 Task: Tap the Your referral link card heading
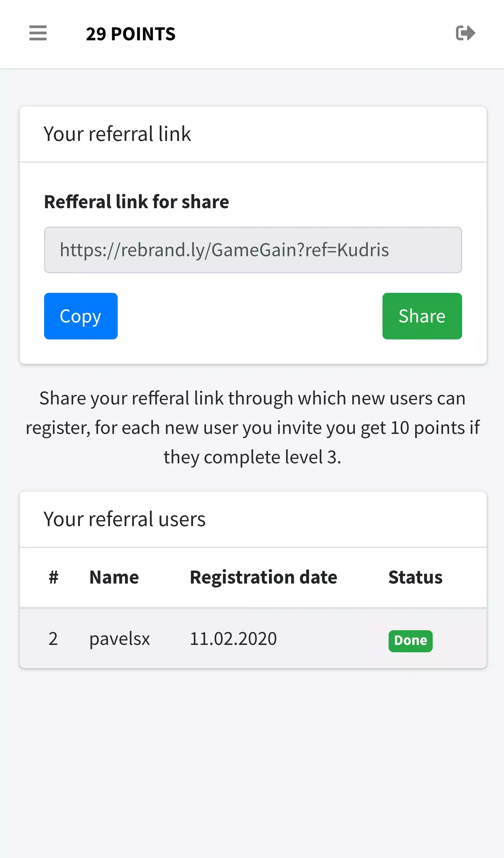tap(117, 134)
